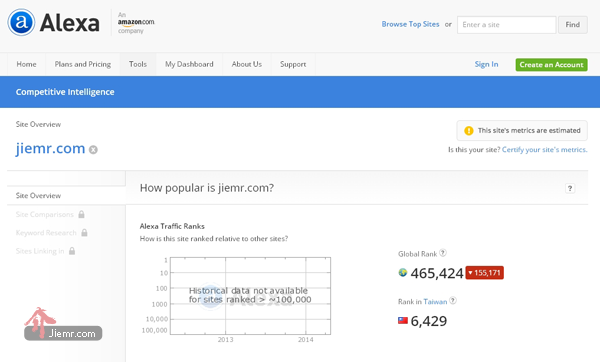This screenshot has height=362, width=600.
Task: Select locked Sites Linking In sidebar item
Action: (x=40, y=251)
